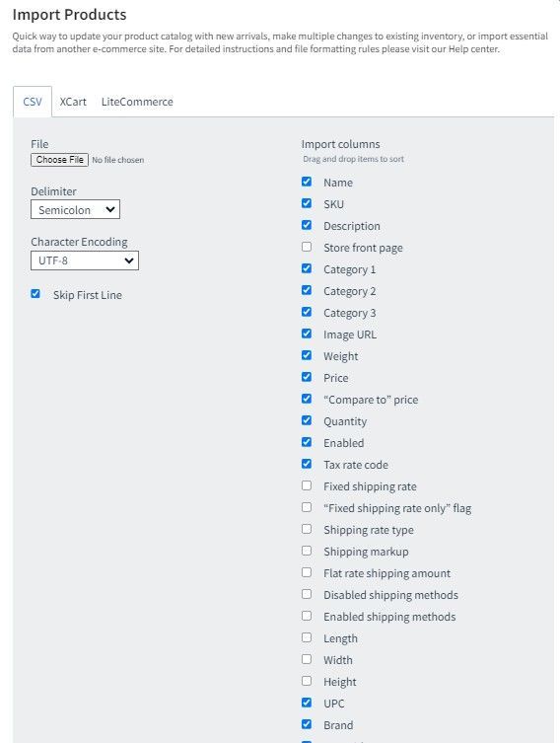
Task: Click the Choose File button
Action: pyautogui.click(x=59, y=160)
